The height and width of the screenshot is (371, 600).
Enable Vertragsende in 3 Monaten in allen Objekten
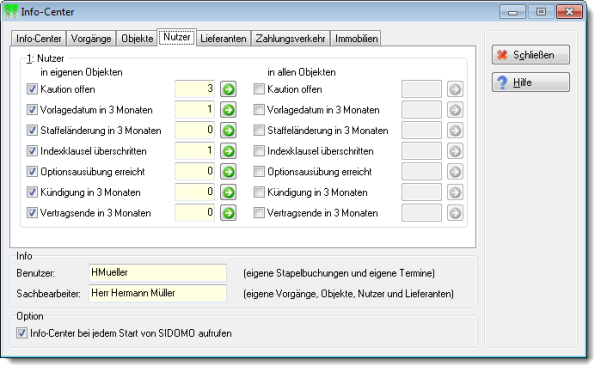259,213
